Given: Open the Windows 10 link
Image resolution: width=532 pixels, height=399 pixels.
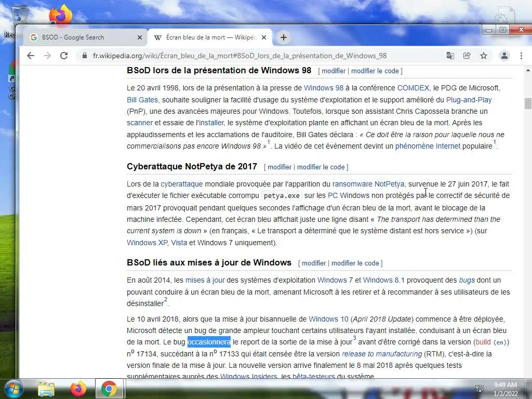Looking at the screenshot, I should tap(328, 320).
